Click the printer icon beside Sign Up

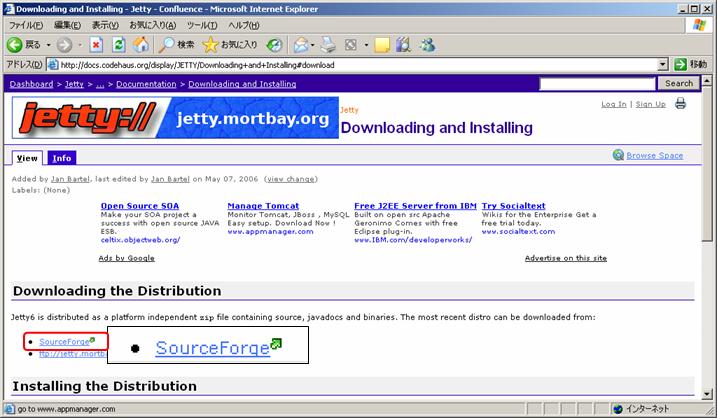click(680, 103)
